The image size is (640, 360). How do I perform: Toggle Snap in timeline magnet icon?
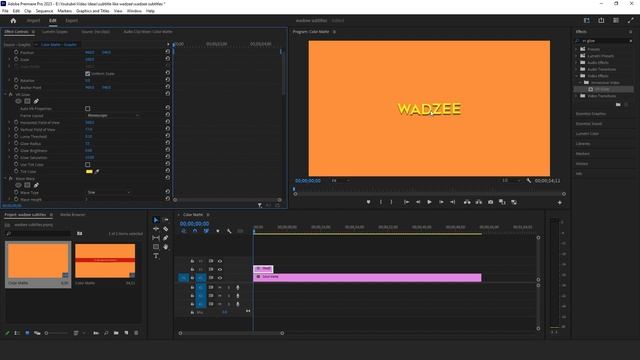pyautogui.click(x=195, y=231)
